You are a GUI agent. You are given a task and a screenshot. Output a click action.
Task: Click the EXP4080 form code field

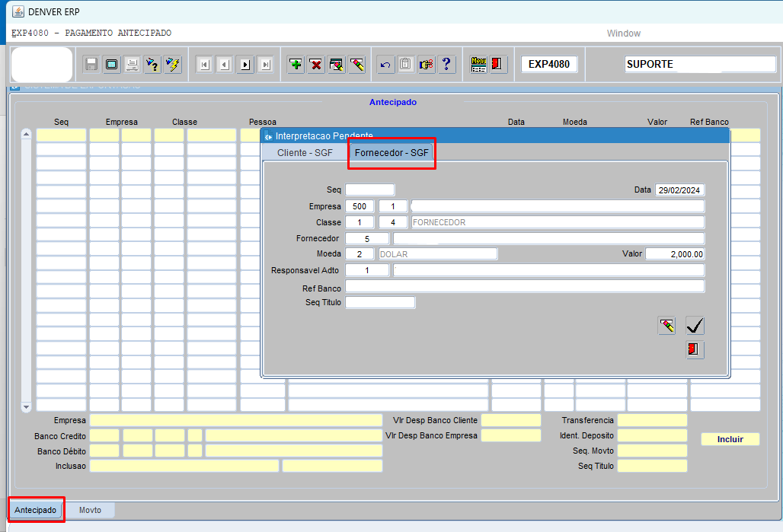click(549, 65)
